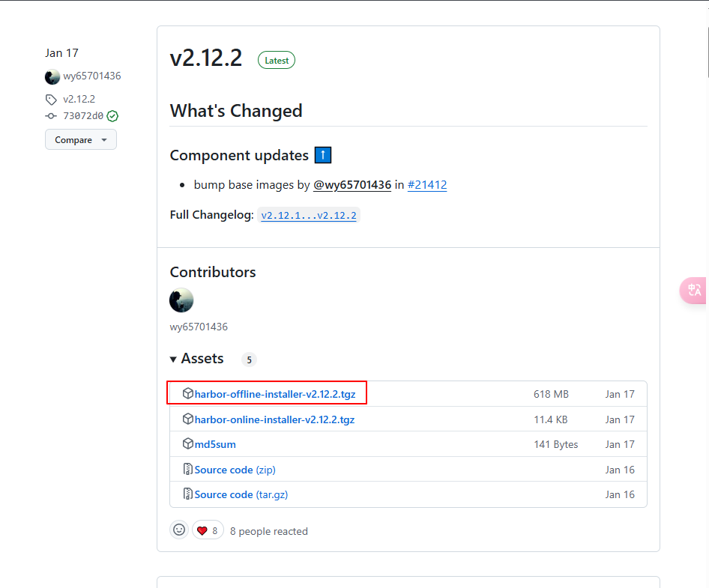Download the md5sum file
Screen dimensions: 709x588
click(x=215, y=445)
